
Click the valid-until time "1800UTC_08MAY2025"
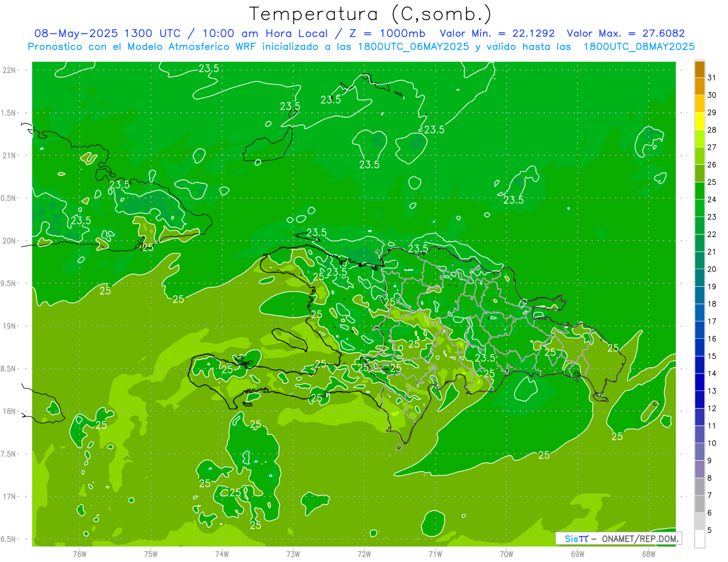click(639, 47)
